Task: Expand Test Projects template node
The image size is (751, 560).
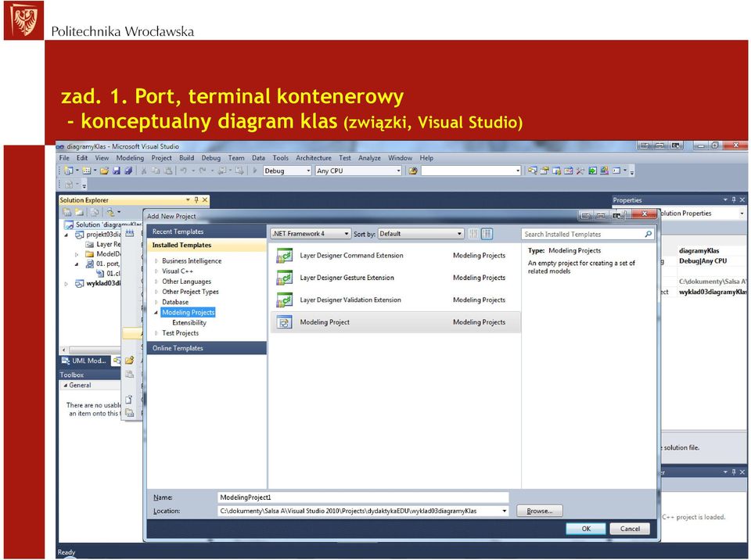Action: pyautogui.click(x=156, y=333)
